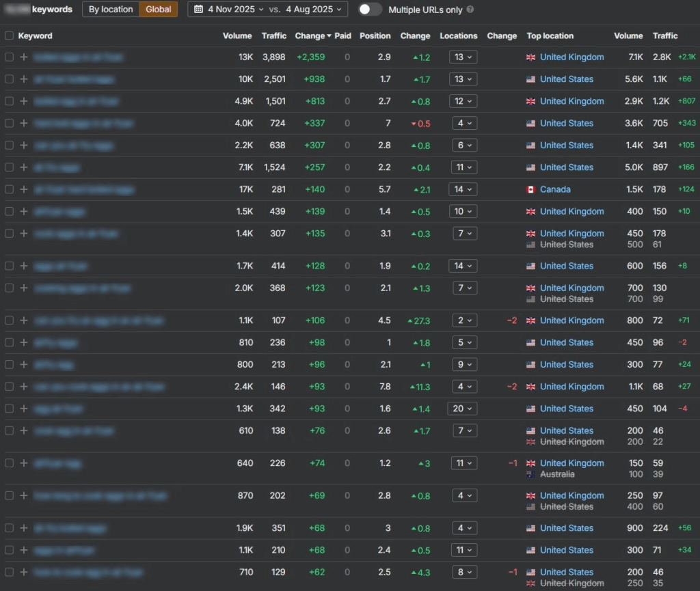The height and width of the screenshot is (591, 700).
Task: Select the Global tab
Action: click(158, 10)
